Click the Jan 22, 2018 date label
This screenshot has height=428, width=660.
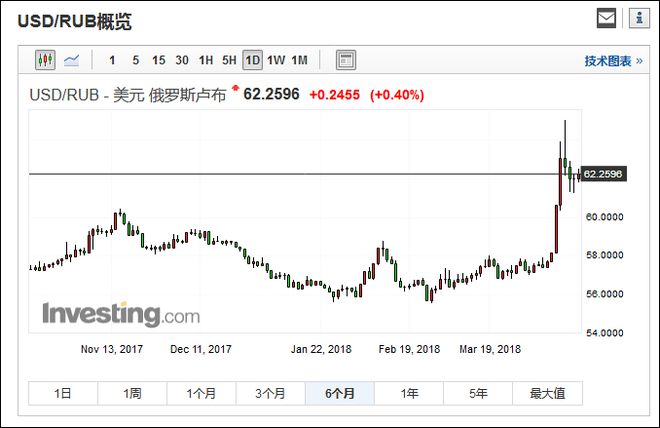(321, 349)
